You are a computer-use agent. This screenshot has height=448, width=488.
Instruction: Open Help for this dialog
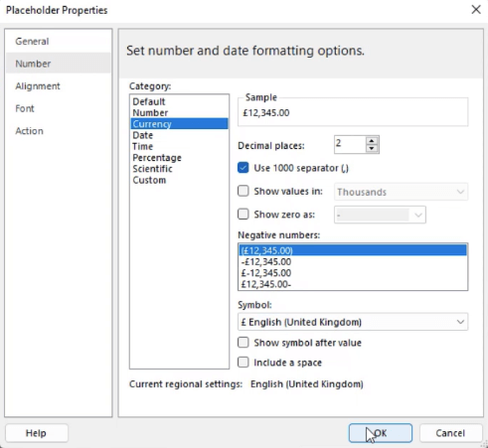37,433
